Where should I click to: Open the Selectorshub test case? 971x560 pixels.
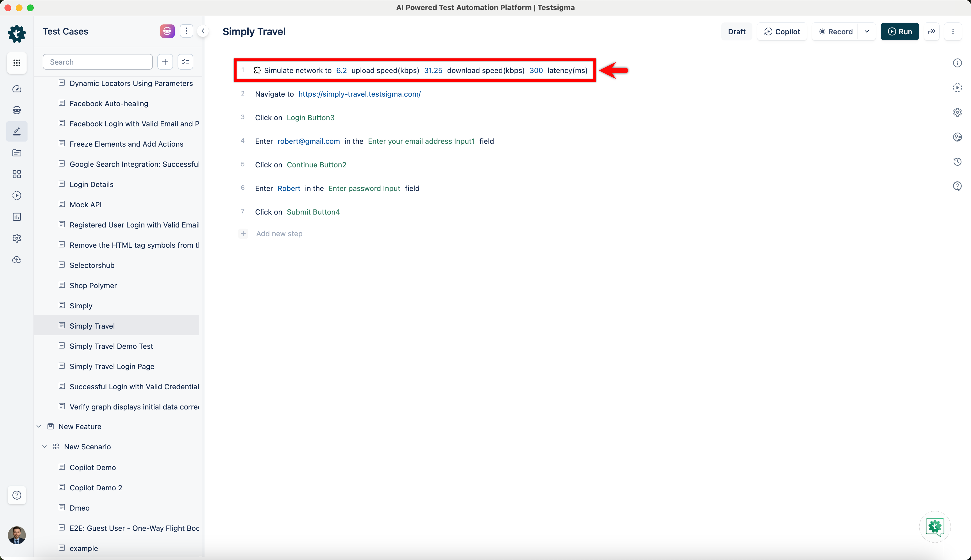click(x=92, y=265)
